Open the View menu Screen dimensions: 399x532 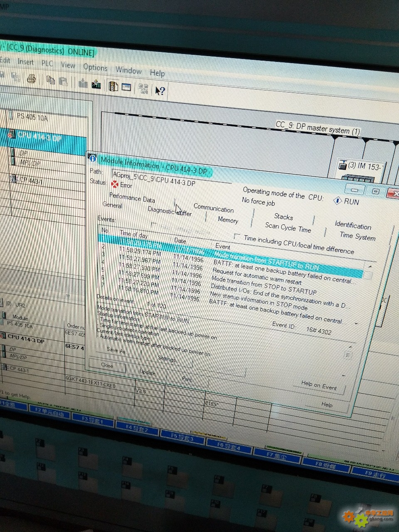point(68,65)
